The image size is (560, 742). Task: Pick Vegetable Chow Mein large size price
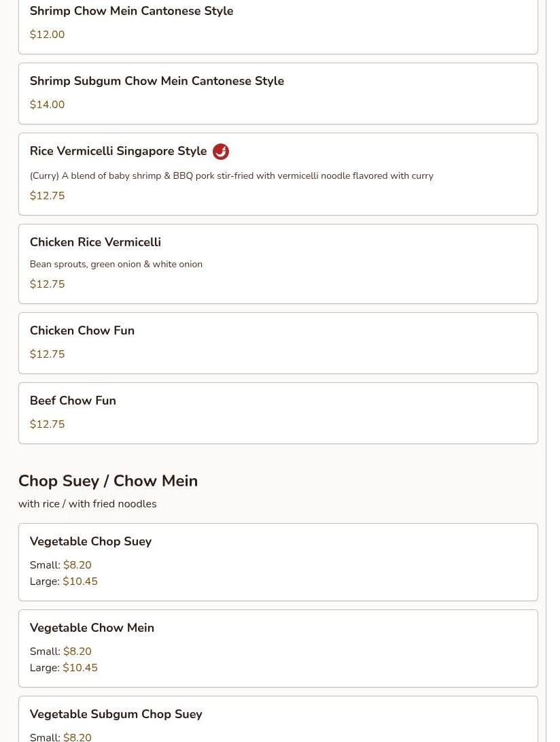[80, 668]
